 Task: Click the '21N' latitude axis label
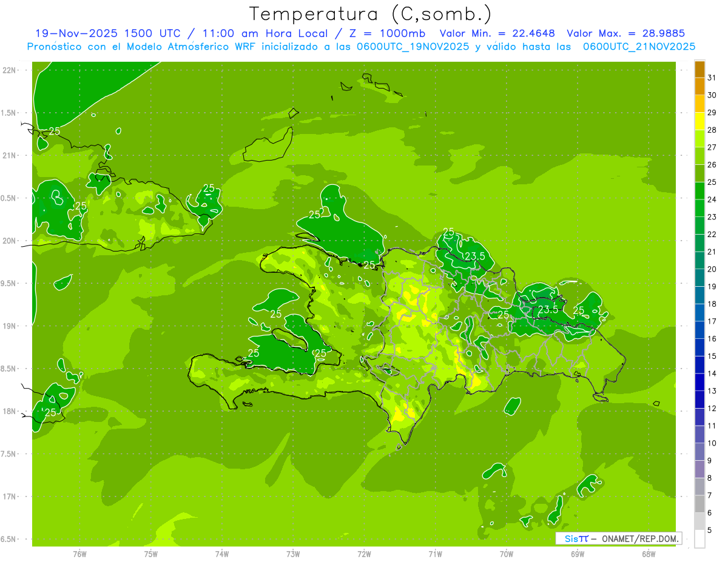coord(10,155)
